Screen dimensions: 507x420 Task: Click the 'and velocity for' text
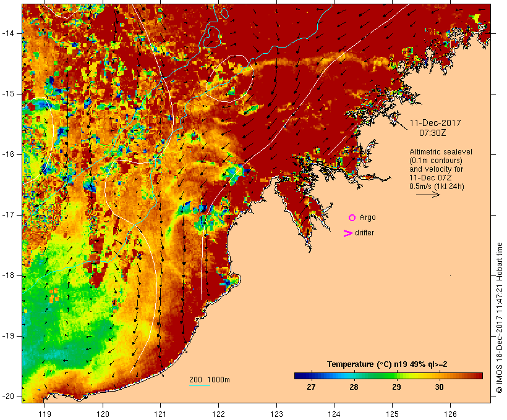tap(436, 169)
